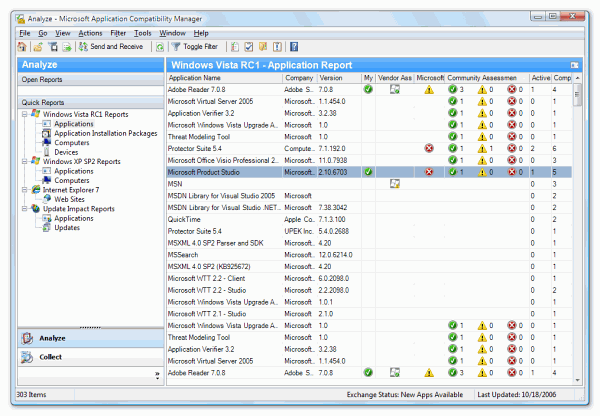The width and height of the screenshot is (600, 416).
Task: Switch to the Collect pane
Action: (50, 357)
